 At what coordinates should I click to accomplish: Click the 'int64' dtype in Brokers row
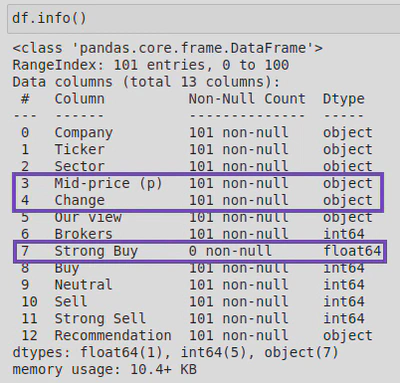tap(344, 234)
